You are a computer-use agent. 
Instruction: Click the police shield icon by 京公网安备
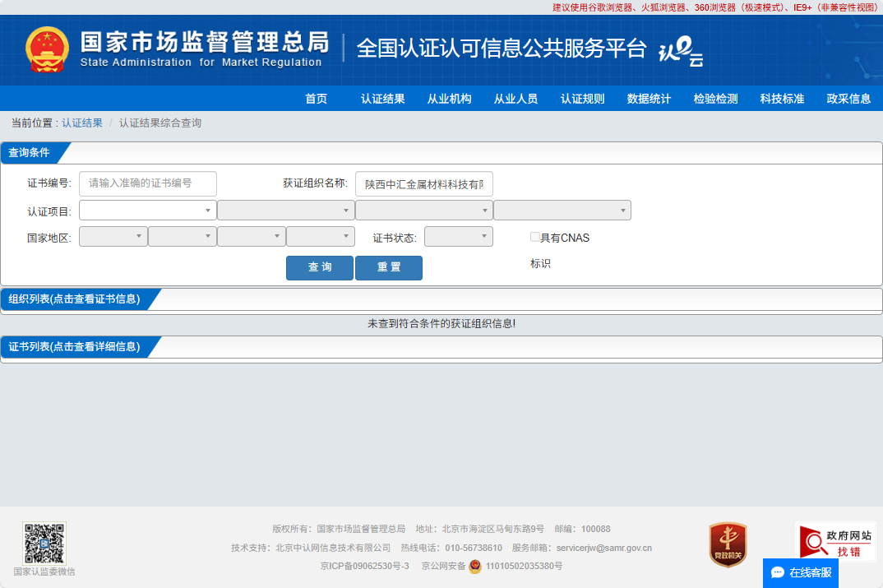click(475, 566)
